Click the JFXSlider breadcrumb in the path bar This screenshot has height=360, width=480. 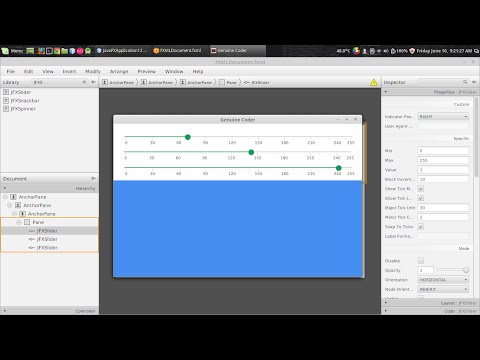tap(256, 82)
